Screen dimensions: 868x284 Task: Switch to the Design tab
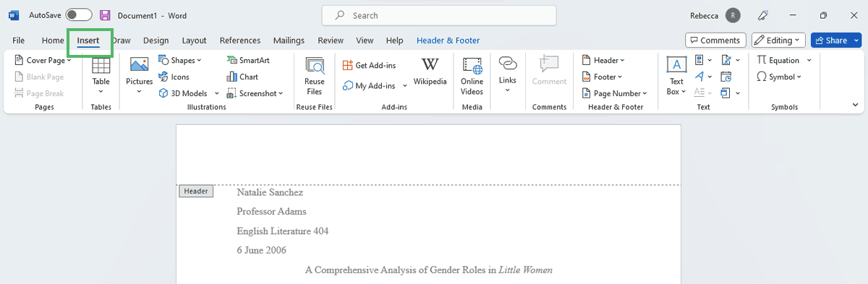pos(156,40)
